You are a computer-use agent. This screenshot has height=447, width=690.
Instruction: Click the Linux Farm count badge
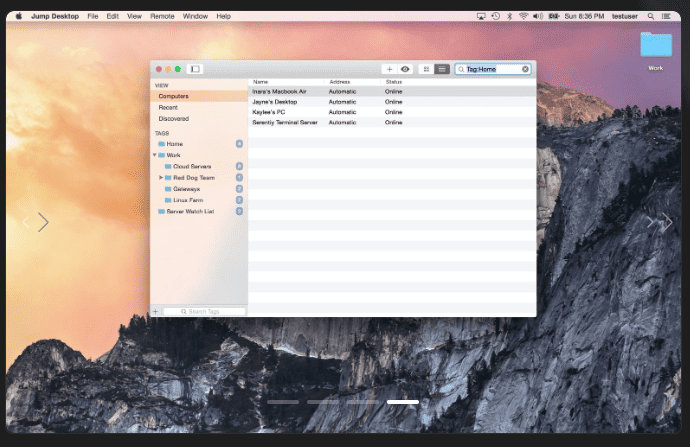click(239, 200)
